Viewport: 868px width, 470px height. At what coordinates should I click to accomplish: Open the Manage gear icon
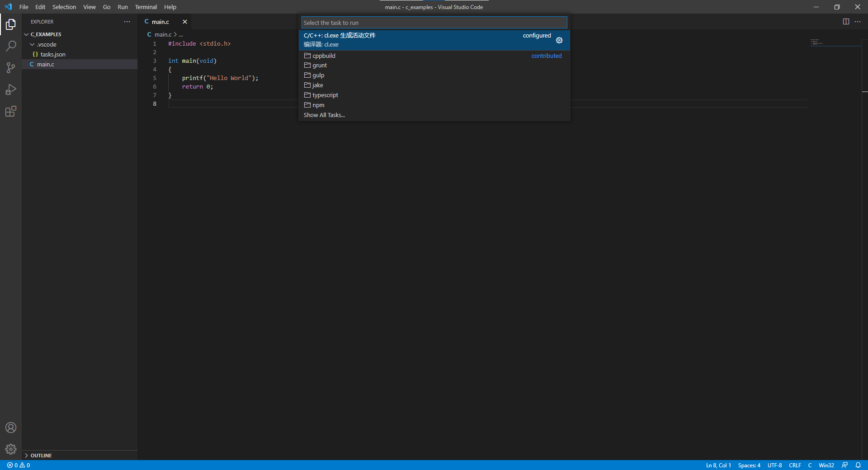click(11, 449)
